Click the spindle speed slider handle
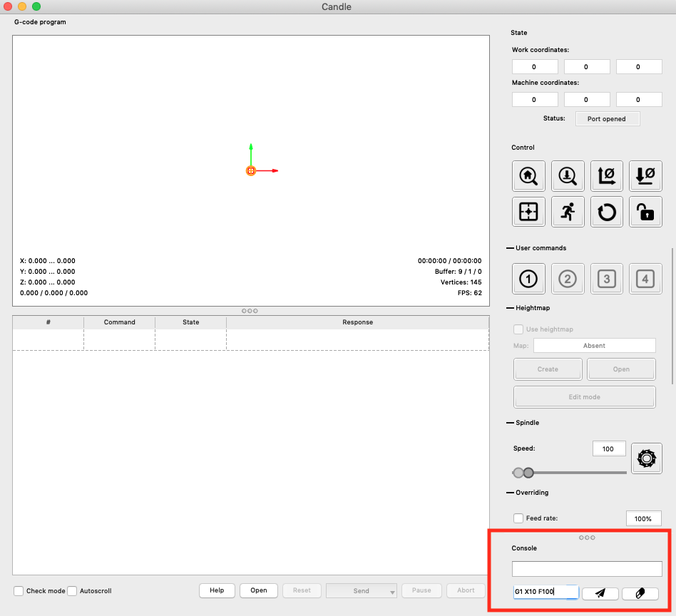 (528, 473)
